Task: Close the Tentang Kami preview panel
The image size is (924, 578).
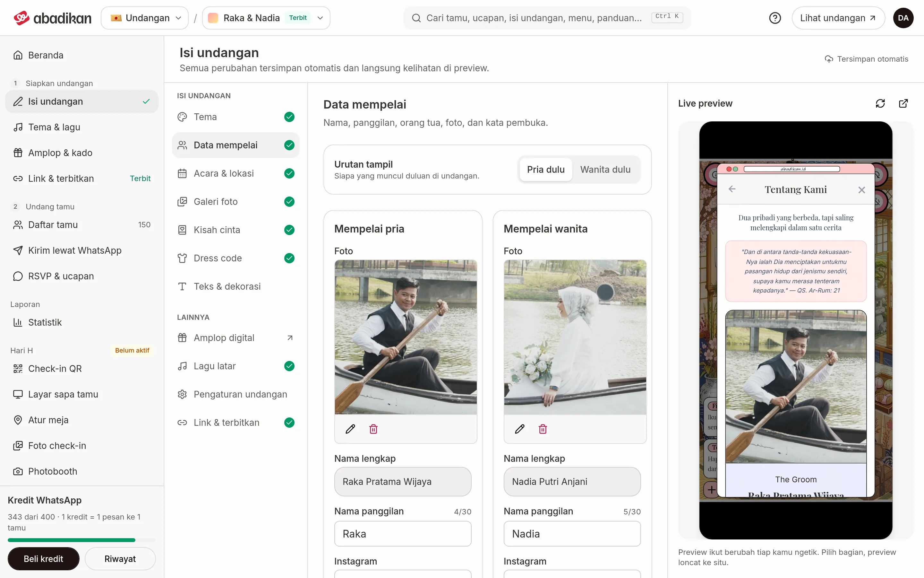Action: [861, 190]
